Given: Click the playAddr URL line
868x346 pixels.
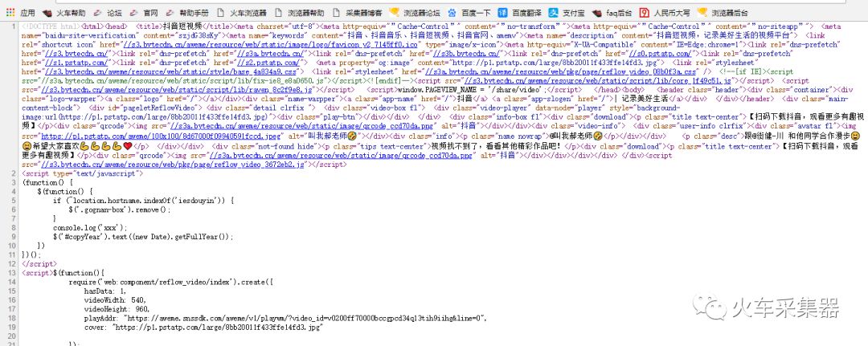Looking at the screenshot, I should (x=285, y=318).
